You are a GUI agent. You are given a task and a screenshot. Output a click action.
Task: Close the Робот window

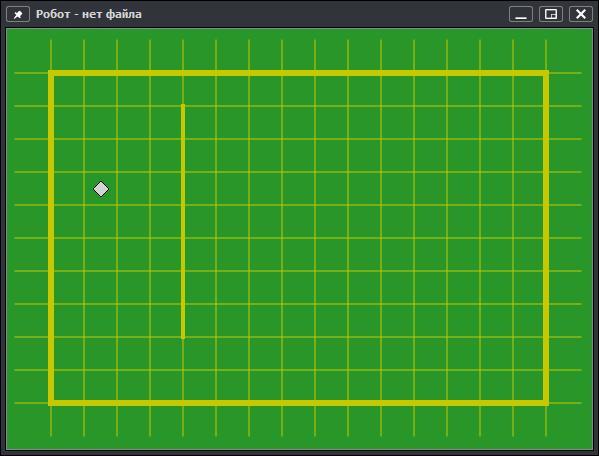point(581,15)
